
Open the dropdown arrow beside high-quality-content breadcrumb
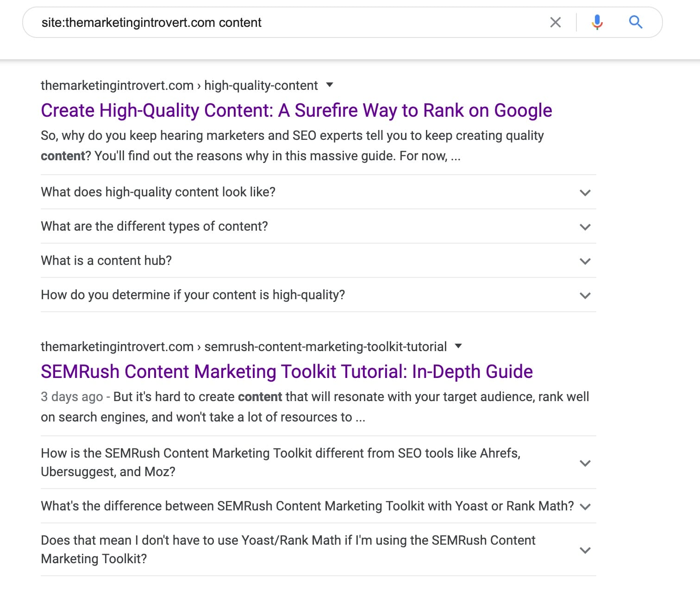329,85
